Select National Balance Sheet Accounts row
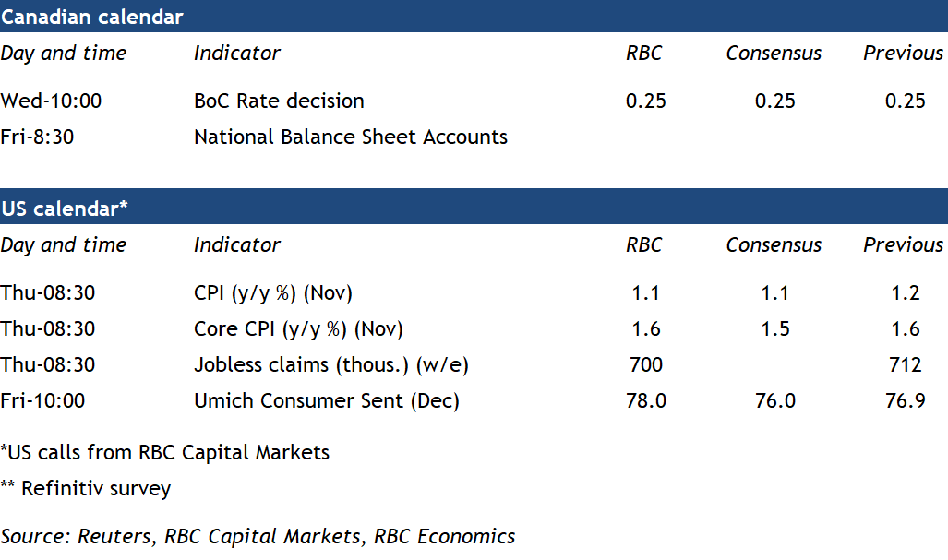 coord(351,137)
